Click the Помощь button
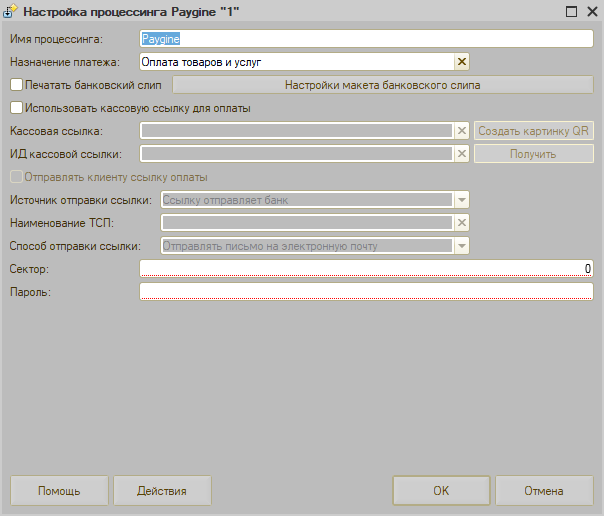The width and height of the screenshot is (604, 516). click(59, 491)
